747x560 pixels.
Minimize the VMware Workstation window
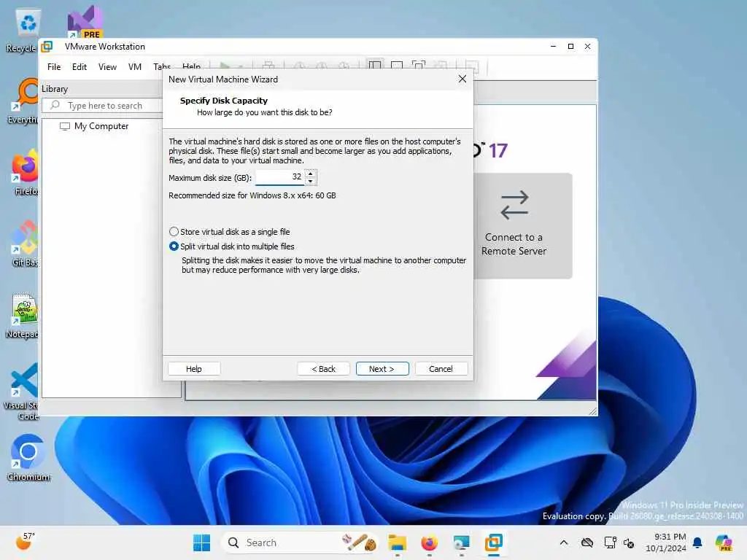(x=553, y=46)
